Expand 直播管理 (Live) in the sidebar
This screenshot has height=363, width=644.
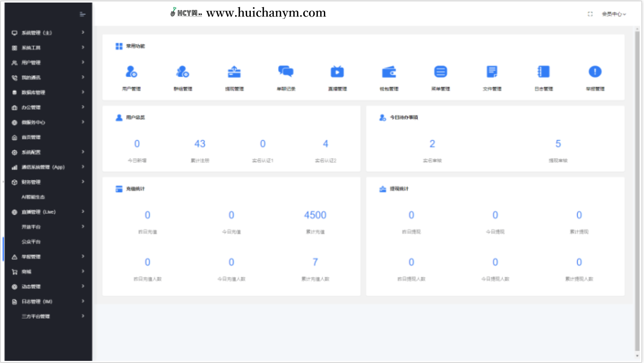[x=48, y=212]
